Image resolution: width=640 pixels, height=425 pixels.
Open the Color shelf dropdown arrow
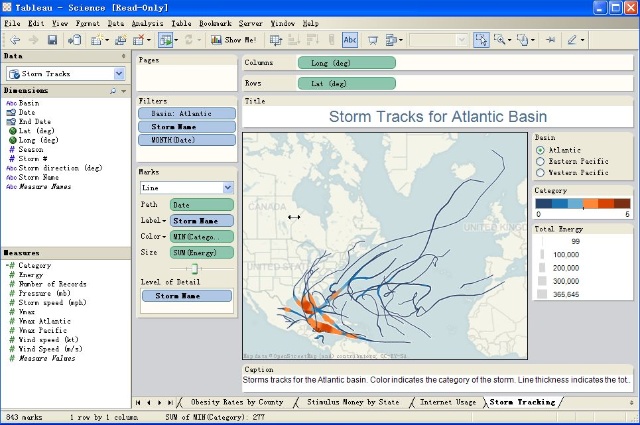[x=164, y=237]
